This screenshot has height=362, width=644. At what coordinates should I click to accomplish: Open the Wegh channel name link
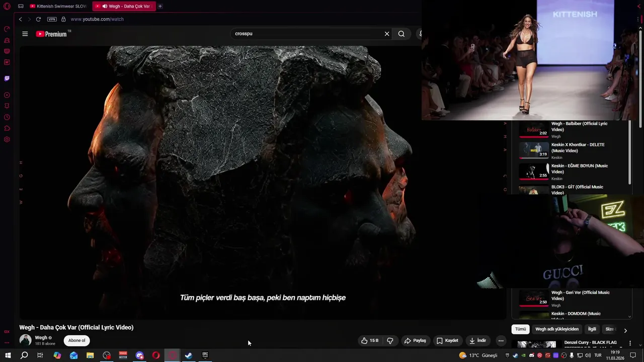tap(41, 338)
